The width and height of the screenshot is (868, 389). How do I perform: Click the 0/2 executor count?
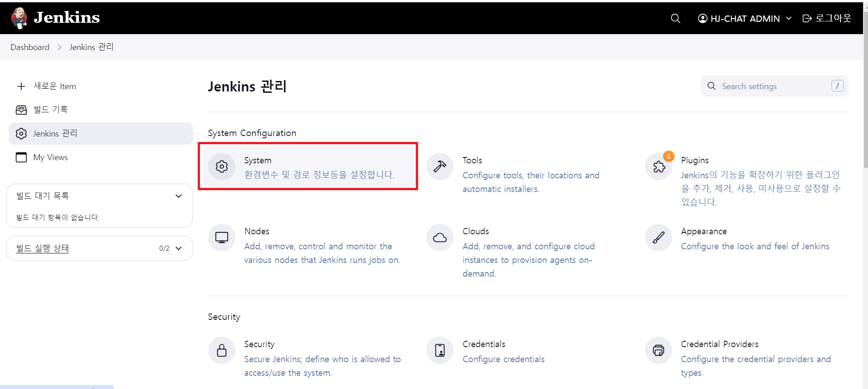point(164,248)
